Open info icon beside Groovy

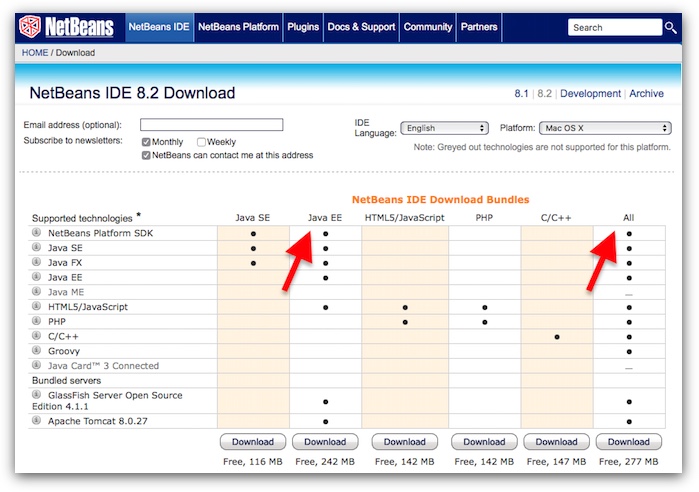pos(37,350)
